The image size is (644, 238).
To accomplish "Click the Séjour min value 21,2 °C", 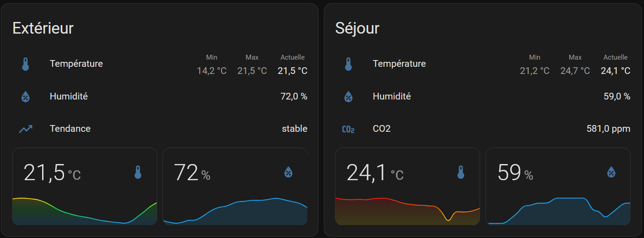I will tap(535, 71).
